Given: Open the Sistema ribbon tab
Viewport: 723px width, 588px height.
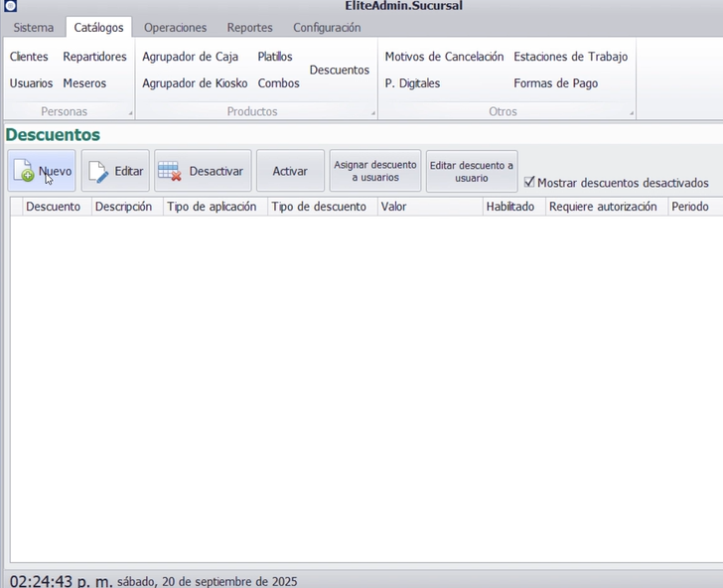Looking at the screenshot, I should (34, 28).
